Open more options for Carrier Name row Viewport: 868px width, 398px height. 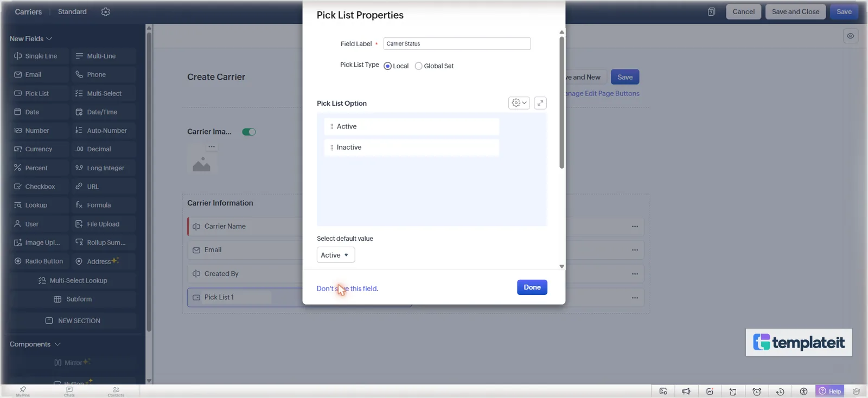point(635,227)
